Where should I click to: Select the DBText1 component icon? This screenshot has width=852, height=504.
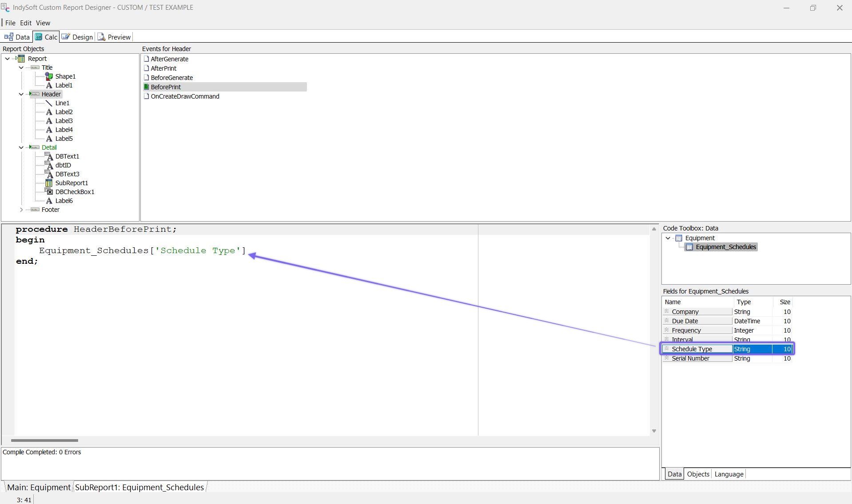[x=49, y=156]
